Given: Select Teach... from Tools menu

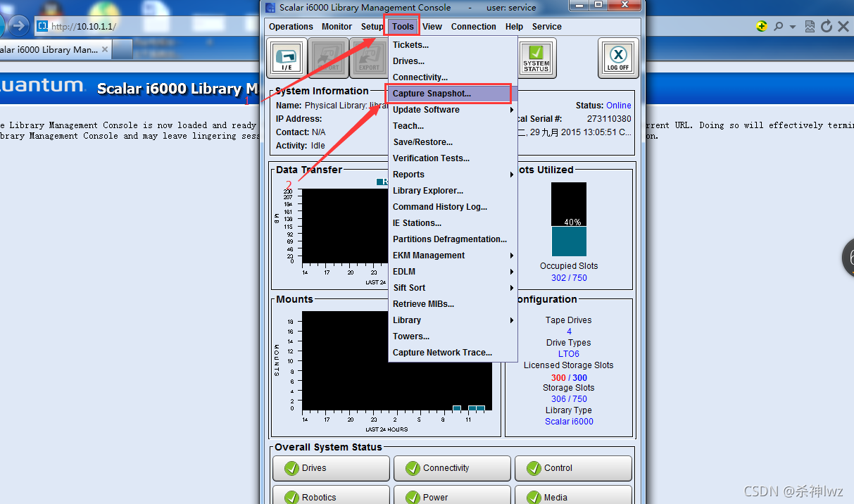Looking at the screenshot, I should 453,126.
